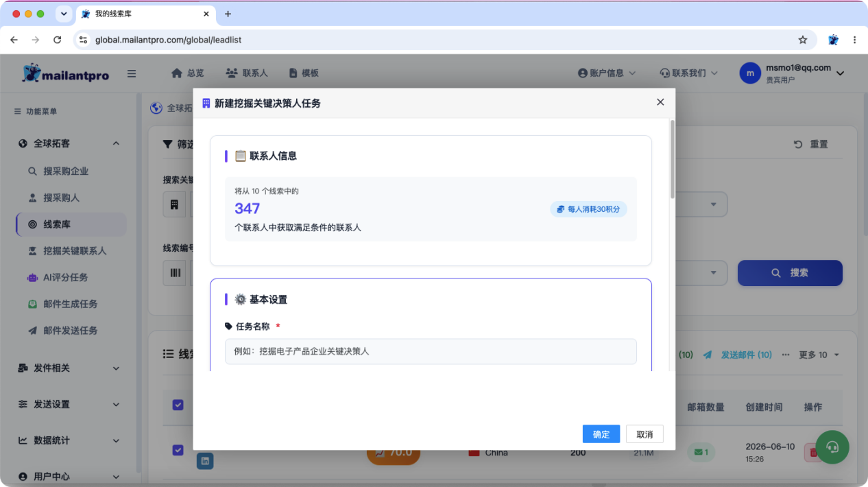This screenshot has height=487, width=868.
Task: Click 确定 to confirm task
Action: [601, 434]
